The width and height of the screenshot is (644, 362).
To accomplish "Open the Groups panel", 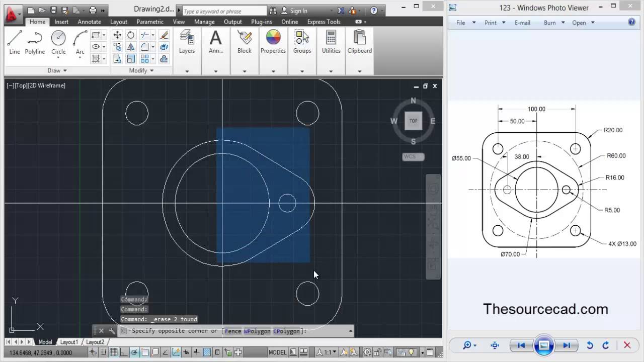I will [x=302, y=42].
